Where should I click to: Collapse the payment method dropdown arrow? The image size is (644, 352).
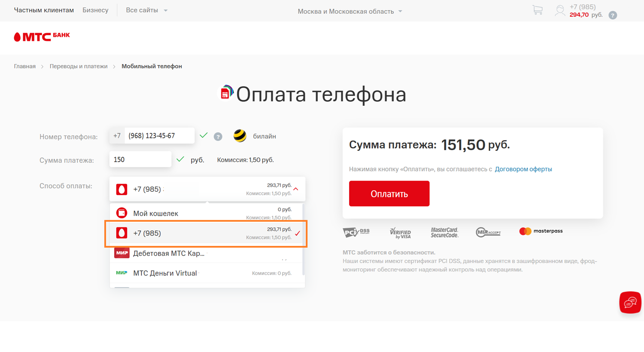click(x=296, y=189)
